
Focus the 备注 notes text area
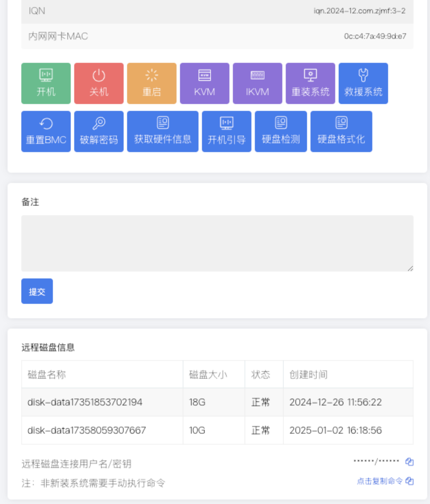217,243
